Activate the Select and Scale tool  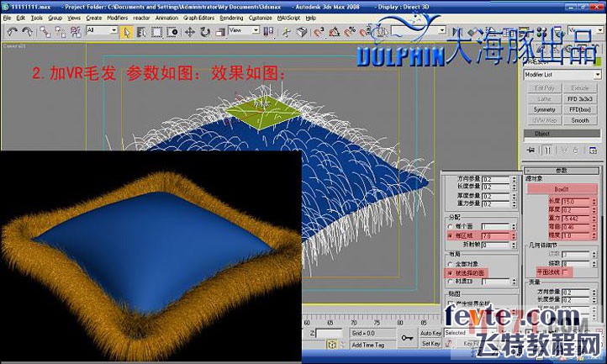pyautogui.click(x=220, y=32)
